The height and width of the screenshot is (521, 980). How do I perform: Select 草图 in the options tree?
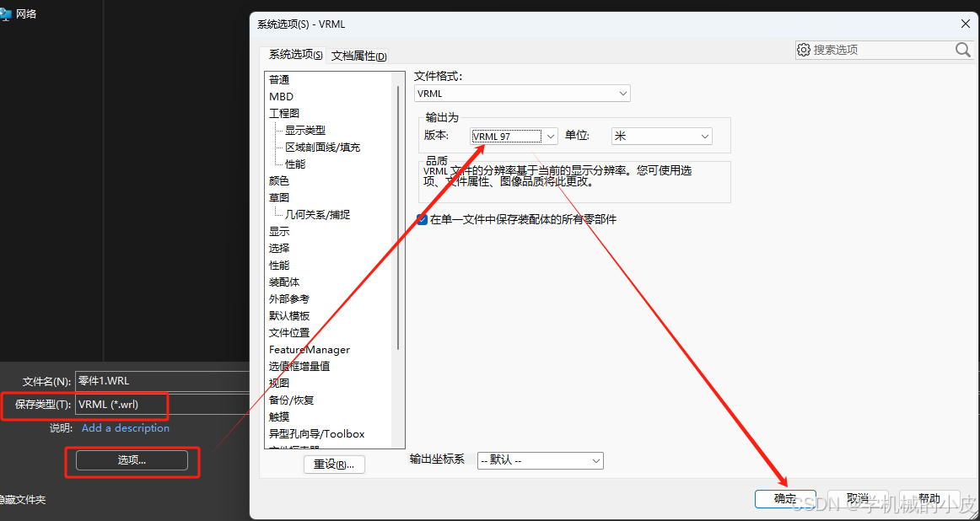coord(279,198)
